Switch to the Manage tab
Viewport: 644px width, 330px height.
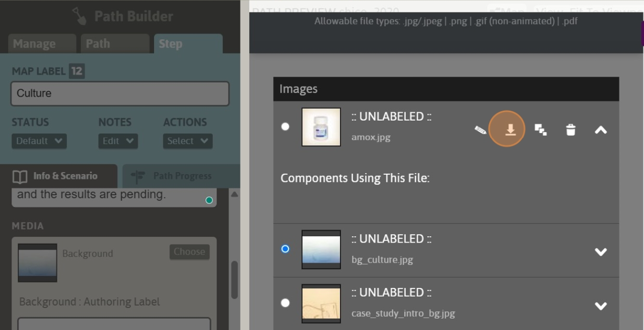(42, 44)
